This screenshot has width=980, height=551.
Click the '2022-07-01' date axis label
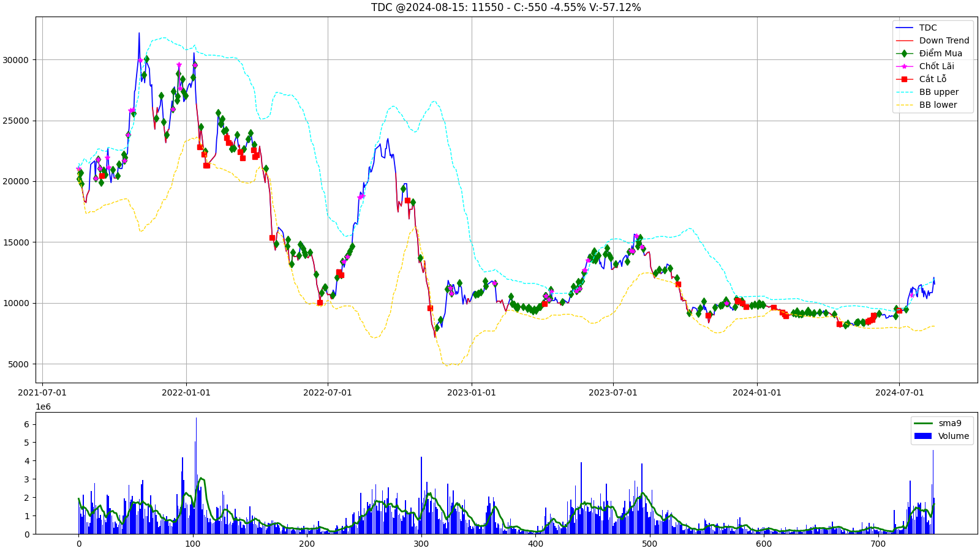point(328,392)
